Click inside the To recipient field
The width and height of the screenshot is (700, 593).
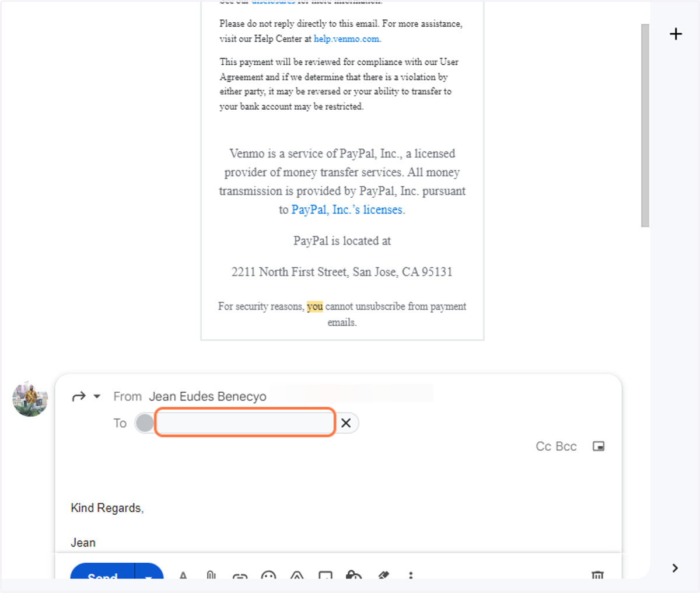[x=246, y=423]
